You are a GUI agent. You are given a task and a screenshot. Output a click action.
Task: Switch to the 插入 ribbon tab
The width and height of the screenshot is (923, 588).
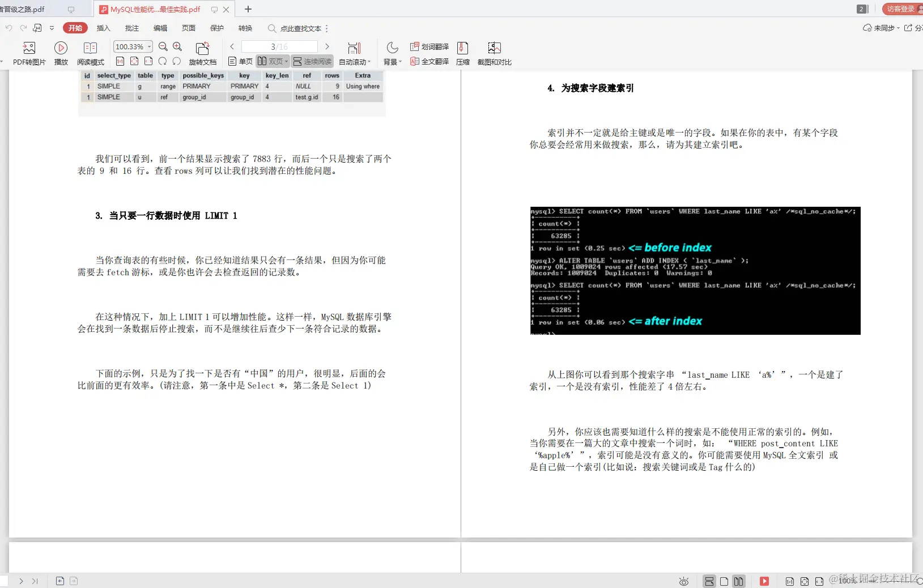click(x=103, y=28)
